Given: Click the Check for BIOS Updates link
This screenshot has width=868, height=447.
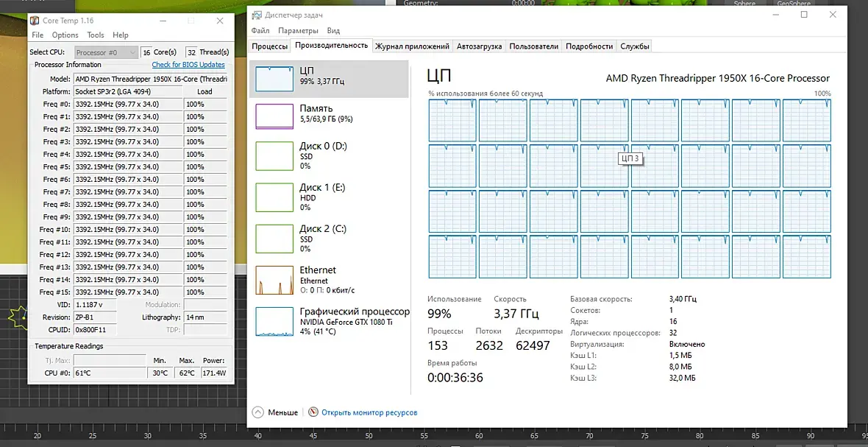Looking at the screenshot, I should pyautogui.click(x=188, y=65).
